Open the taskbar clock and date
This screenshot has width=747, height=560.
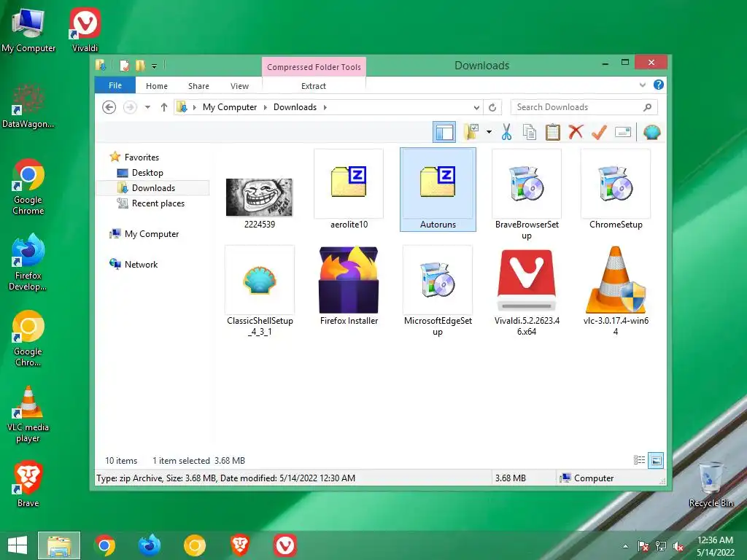click(x=715, y=545)
